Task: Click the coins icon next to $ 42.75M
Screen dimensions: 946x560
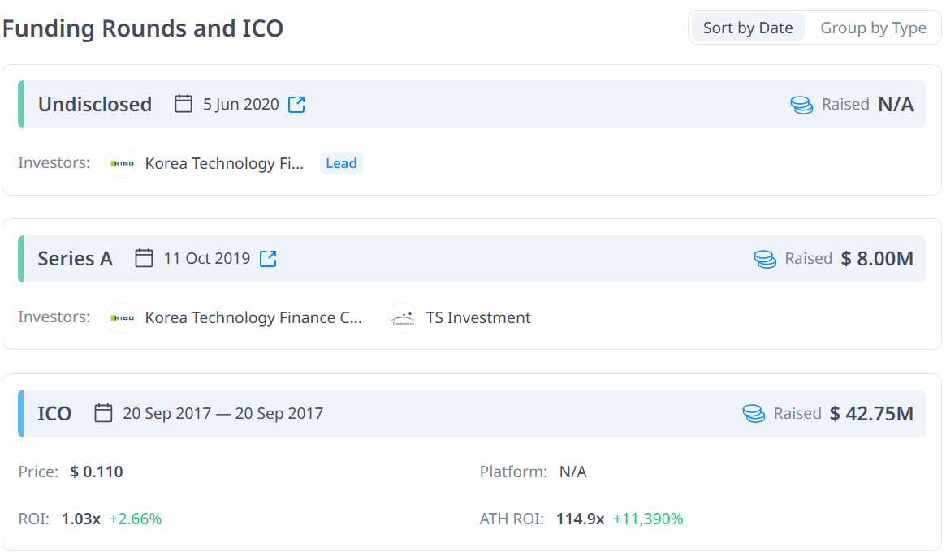Action: (754, 413)
